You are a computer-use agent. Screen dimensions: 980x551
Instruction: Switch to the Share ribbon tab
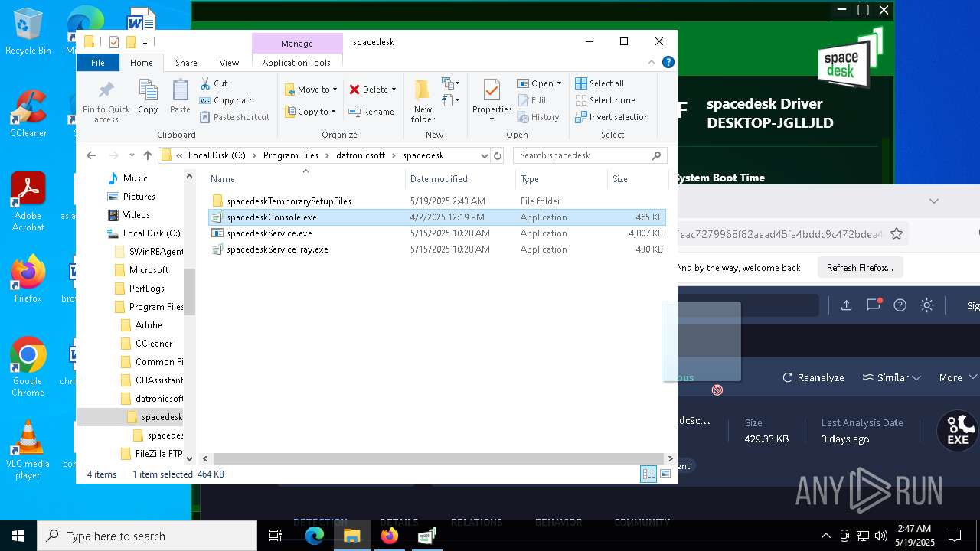click(186, 63)
